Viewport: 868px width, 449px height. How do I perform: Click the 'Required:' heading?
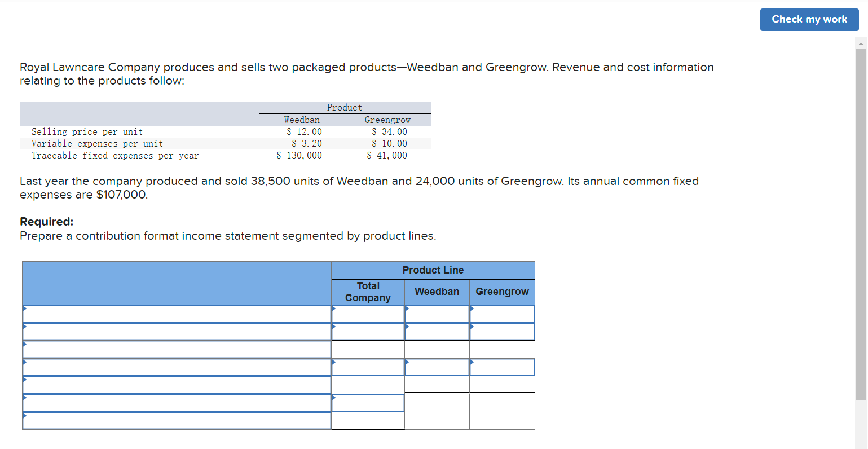pos(47,222)
